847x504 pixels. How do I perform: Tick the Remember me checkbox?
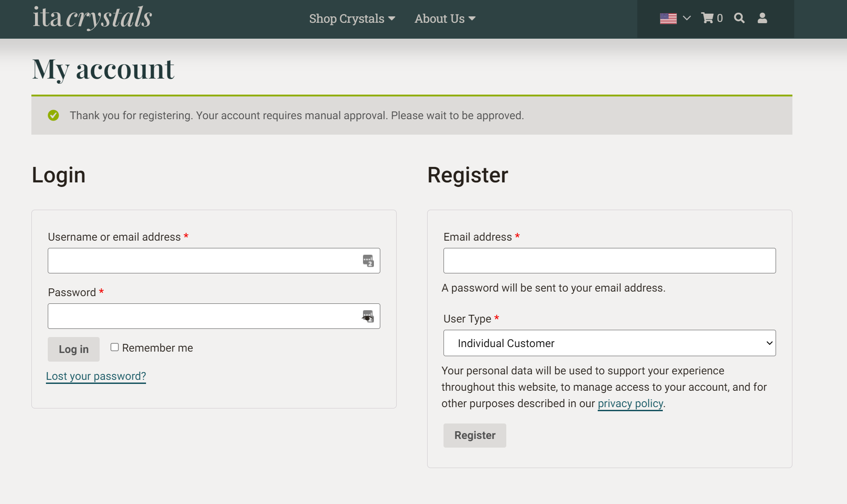[x=115, y=347]
